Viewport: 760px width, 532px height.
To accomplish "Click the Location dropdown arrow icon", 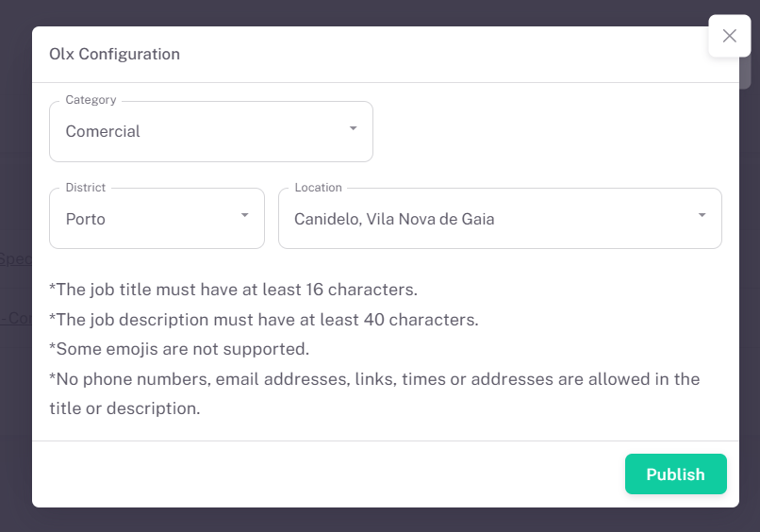I will point(702,215).
